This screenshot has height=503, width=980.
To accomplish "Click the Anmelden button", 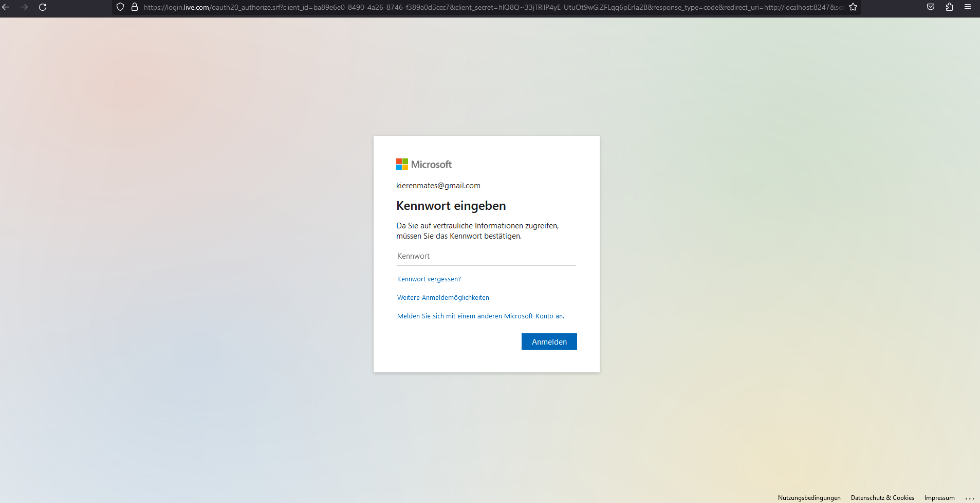I will tap(549, 342).
